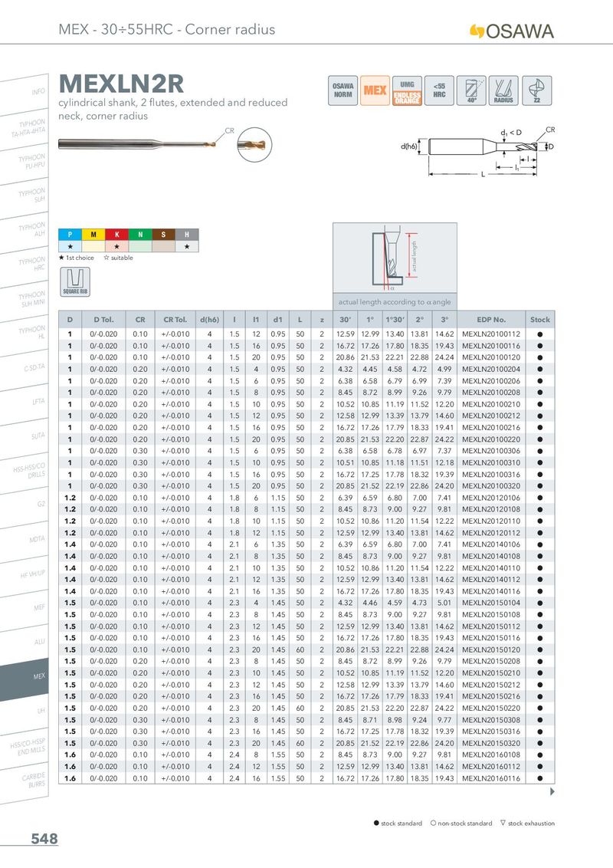Viewport: 613px width, 868px height.
Task: Click the '1st choice' legend label
Action: point(80,258)
